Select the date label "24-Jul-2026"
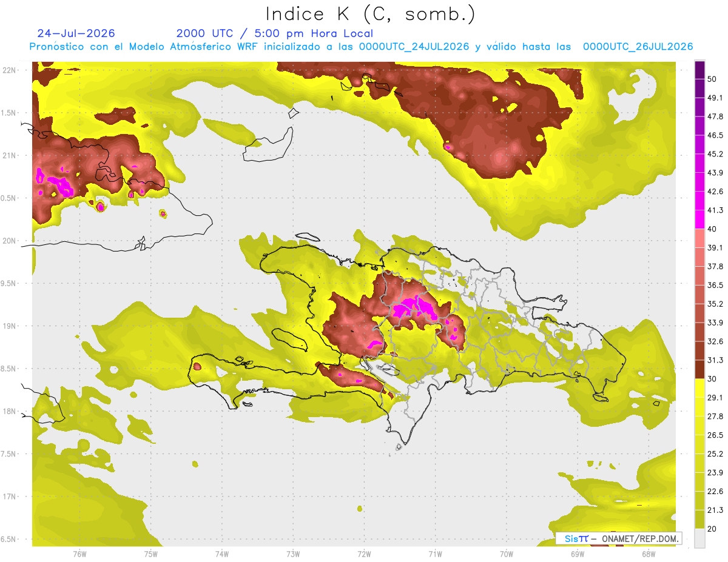Viewport: 728px width, 562px height. (76, 33)
